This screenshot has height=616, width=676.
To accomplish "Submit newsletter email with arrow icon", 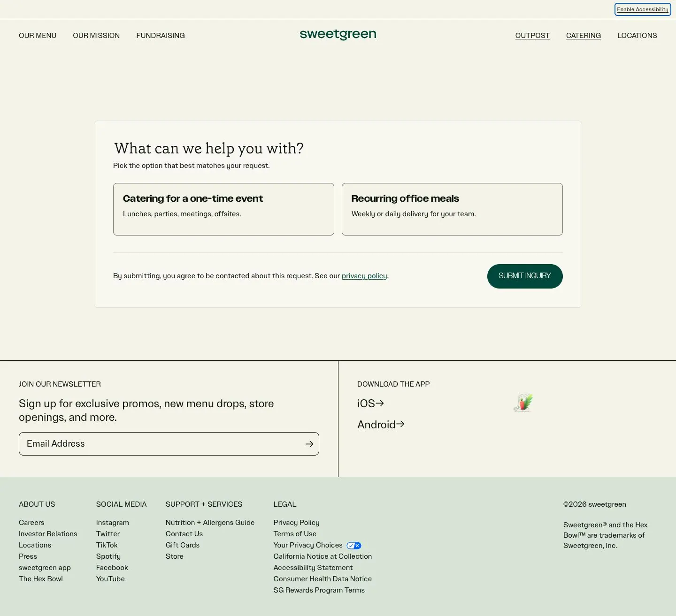I will coord(309,444).
